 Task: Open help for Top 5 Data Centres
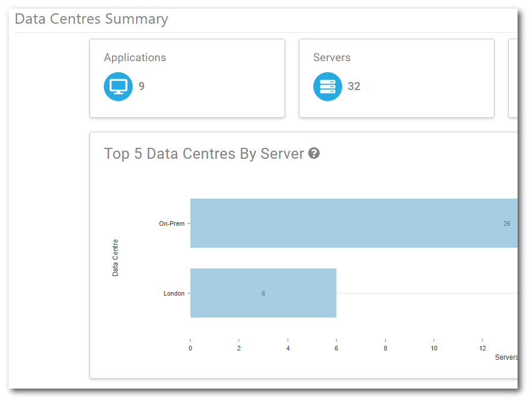click(314, 154)
